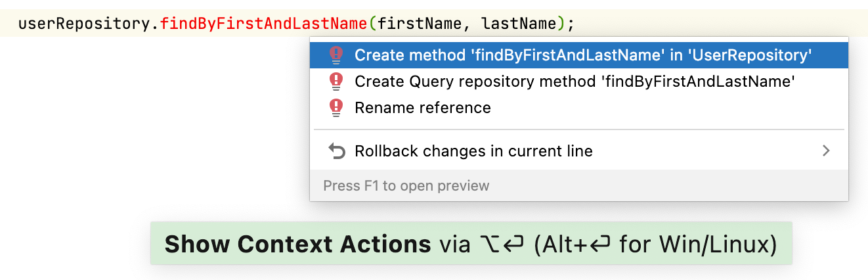The height and width of the screenshot is (280, 868).
Task: Click the Option-Enter shortcut symbol in banner
Action: pyautogui.click(x=500, y=245)
